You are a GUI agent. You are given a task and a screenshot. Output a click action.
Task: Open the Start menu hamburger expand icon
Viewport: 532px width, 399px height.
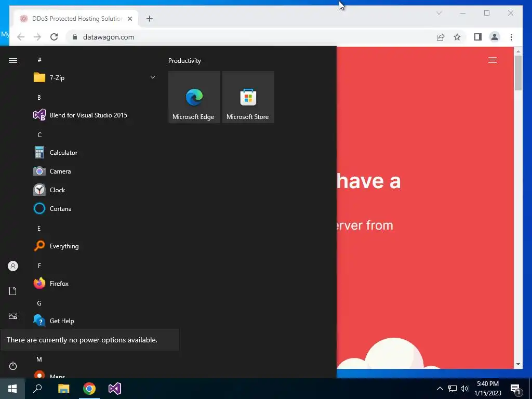[x=13, y=60]
